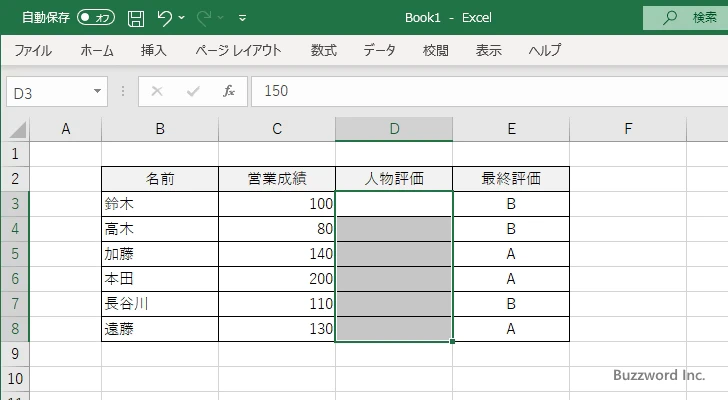Expand the Name Box dropdown arrow
This screenshot has width=728, height=400.
[x=98, y=91]
